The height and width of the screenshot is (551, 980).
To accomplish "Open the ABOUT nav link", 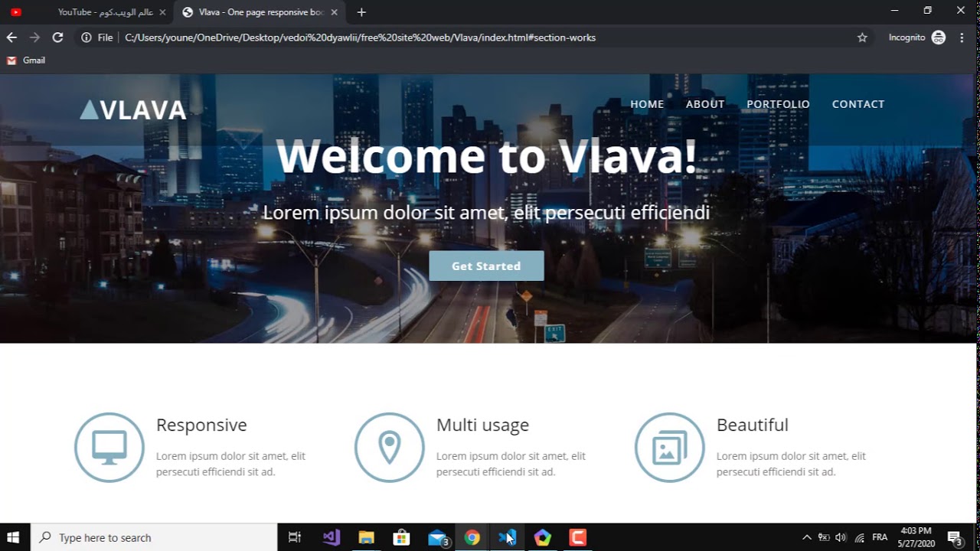I will point(705,104).
